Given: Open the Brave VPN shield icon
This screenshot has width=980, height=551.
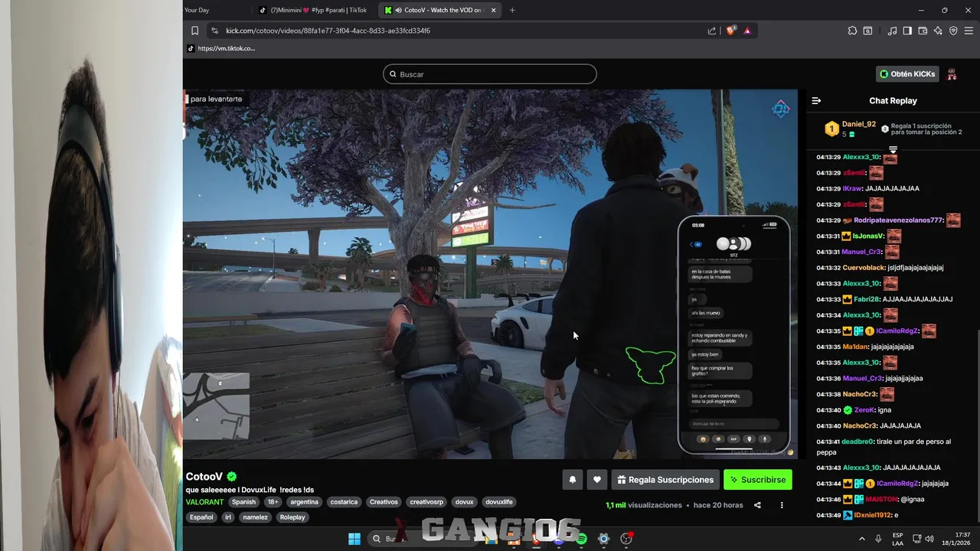Looking at the screenshot, I should (953, 31).
